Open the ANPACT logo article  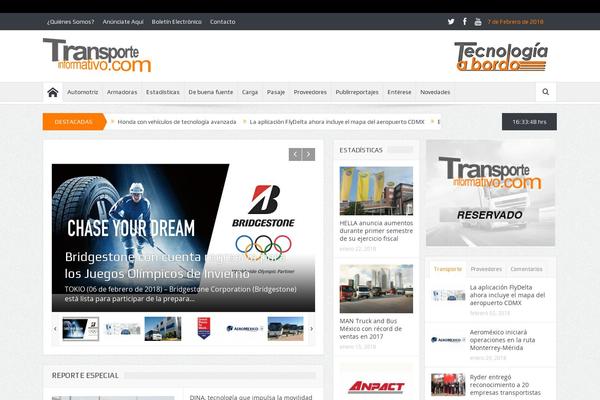[x=376, y=387]
